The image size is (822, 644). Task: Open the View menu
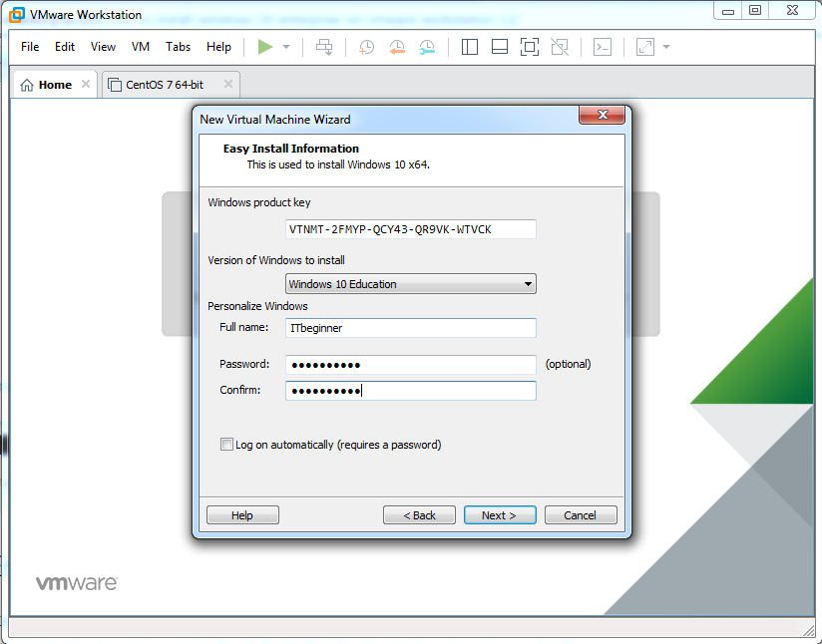tap(103, 47)
